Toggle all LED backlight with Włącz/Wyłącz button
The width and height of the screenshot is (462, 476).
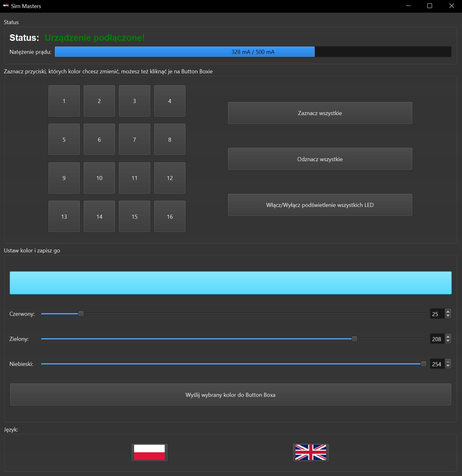[x=320, y=205]
